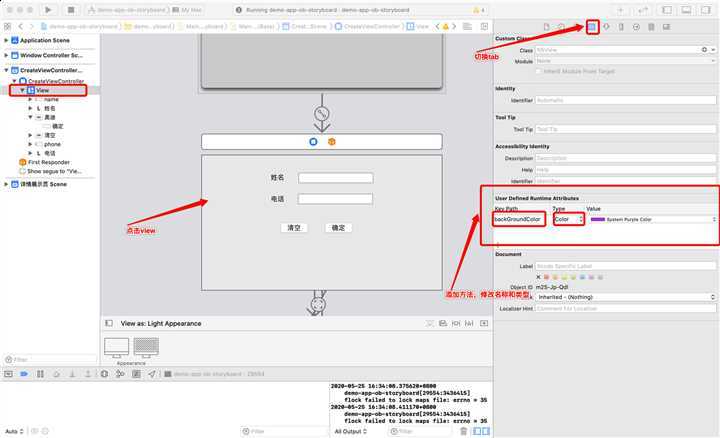
Task: Click the orange First Responder cube icon in scene dock
Action: point(332,142)
